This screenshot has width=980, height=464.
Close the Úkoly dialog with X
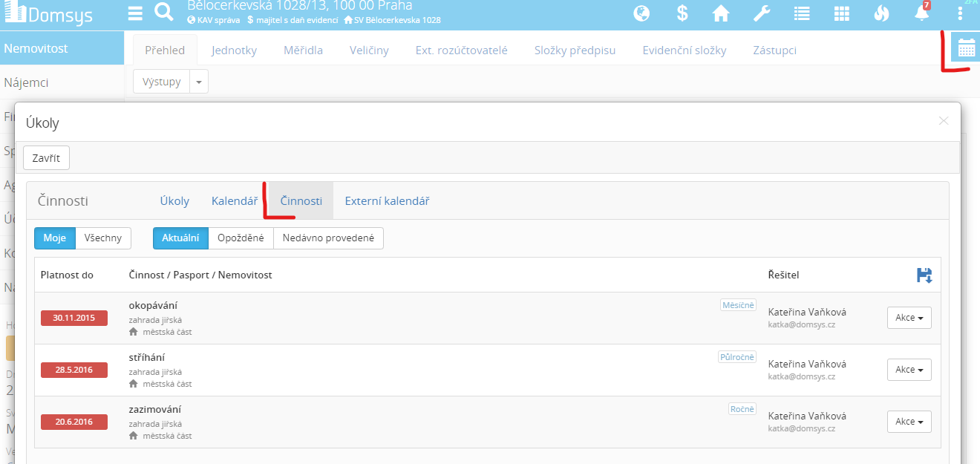coord(944,120)
